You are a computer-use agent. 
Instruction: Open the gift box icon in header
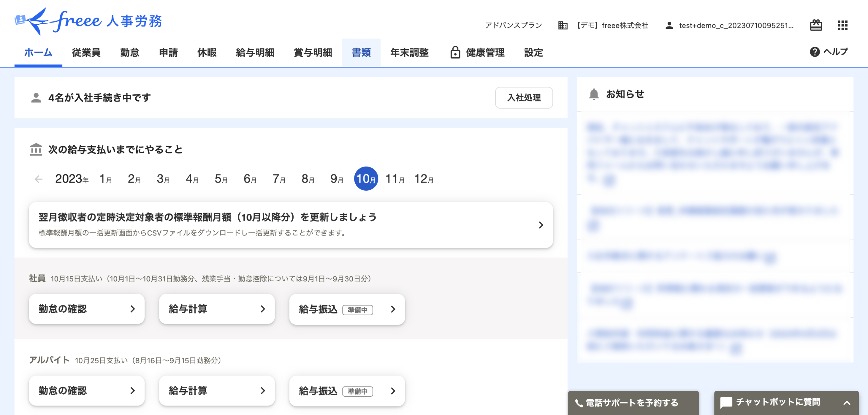coord(816,25)
